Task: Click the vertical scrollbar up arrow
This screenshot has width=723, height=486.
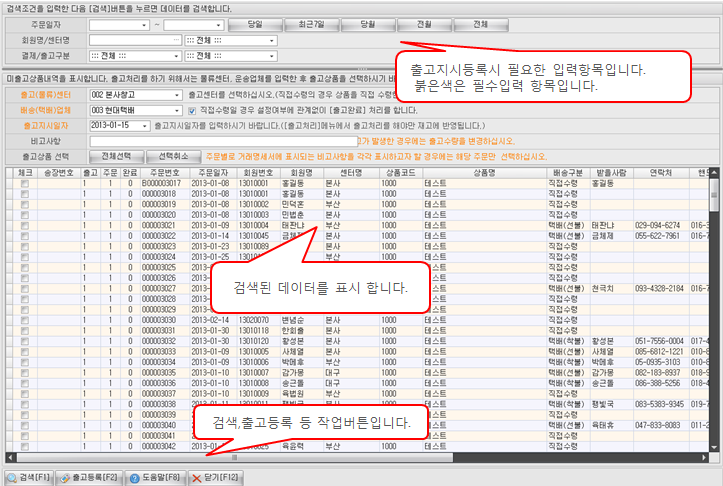Action: (x=714, y=172)
